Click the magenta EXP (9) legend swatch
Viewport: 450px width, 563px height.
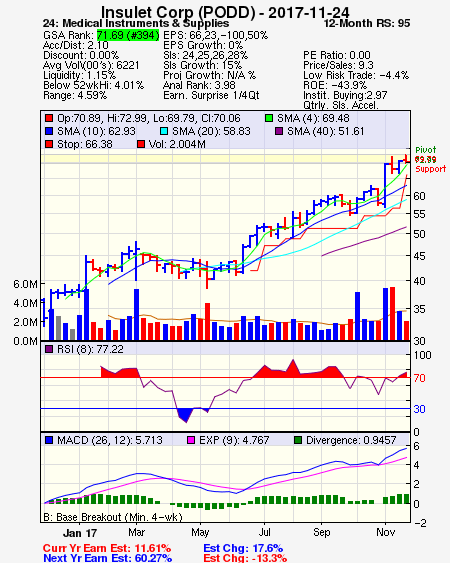click(191, 440)
